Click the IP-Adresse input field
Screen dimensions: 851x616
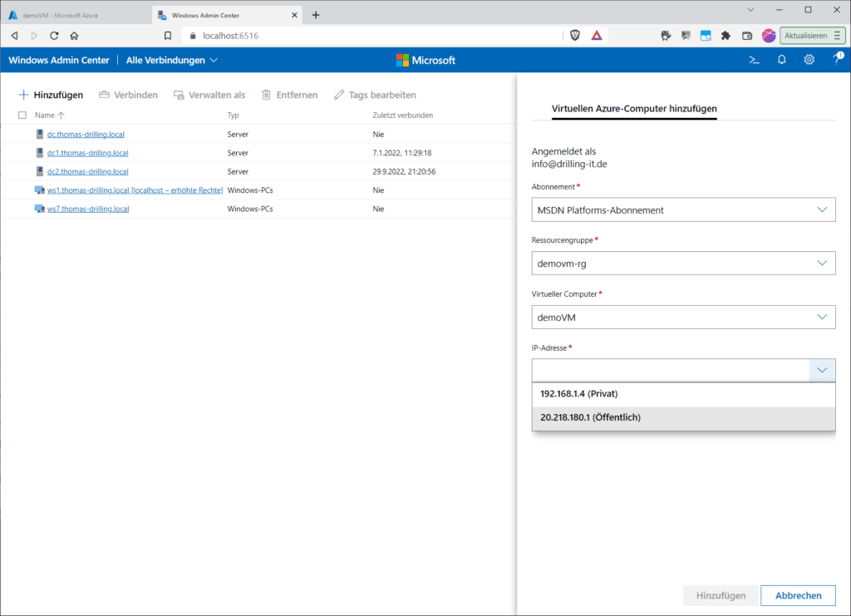[x=671, y=370]
